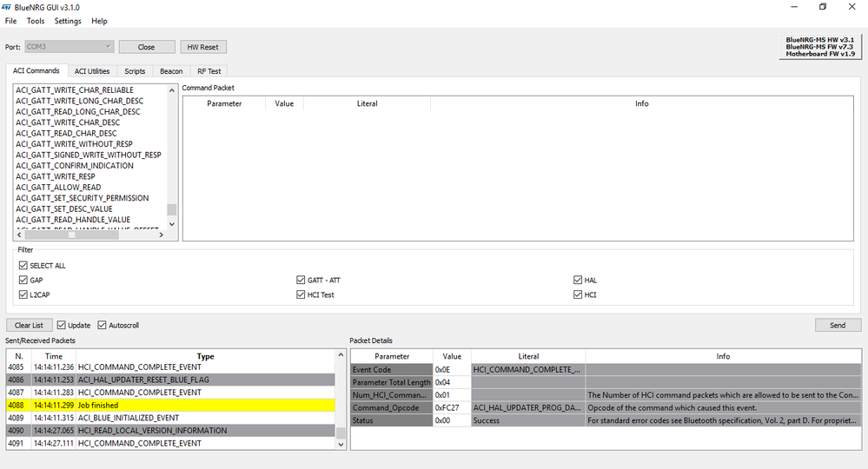
Task: Toggle the GATT - ATT filter checkbox
Action: pos(301,280)
